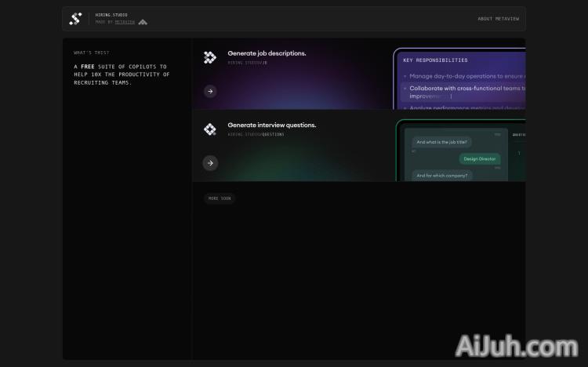Click the HIRING.STUDIO site title
The width and height of the screenshot is (588, 367).
(111, 15)
